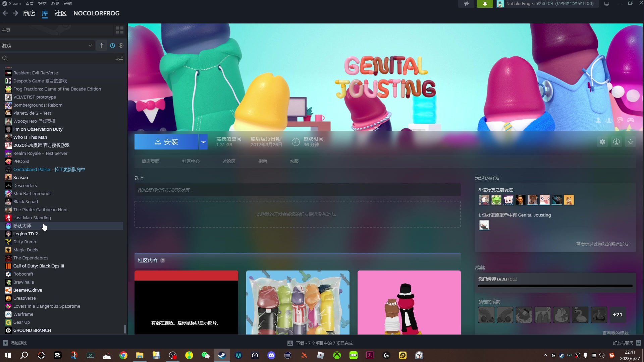
Task: Open Discord from taskbar
Action: coord(271,355)
